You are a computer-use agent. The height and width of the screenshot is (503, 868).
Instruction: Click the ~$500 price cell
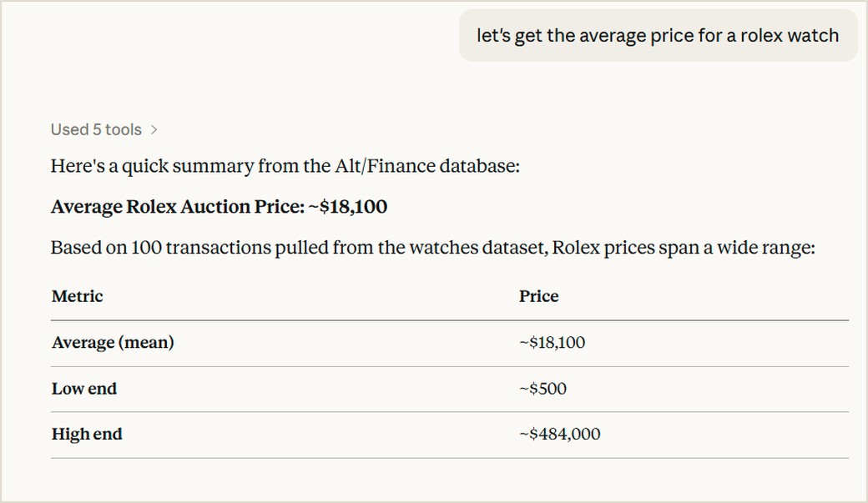point(542,389)
